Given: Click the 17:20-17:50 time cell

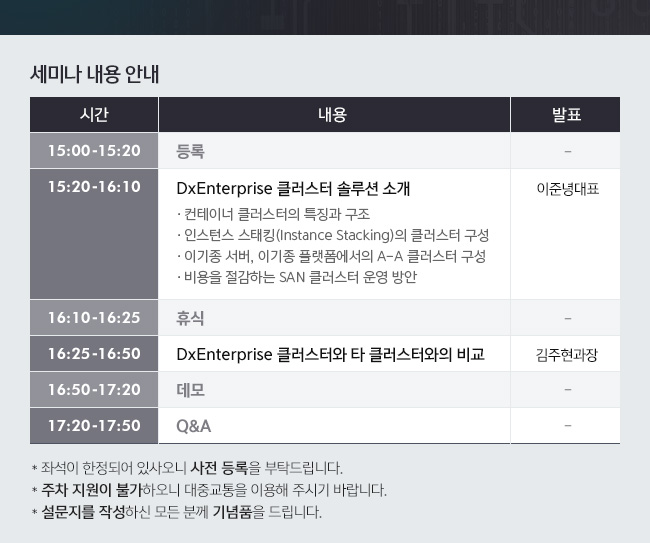Looking at the screenshot, I should coord(94,426).
